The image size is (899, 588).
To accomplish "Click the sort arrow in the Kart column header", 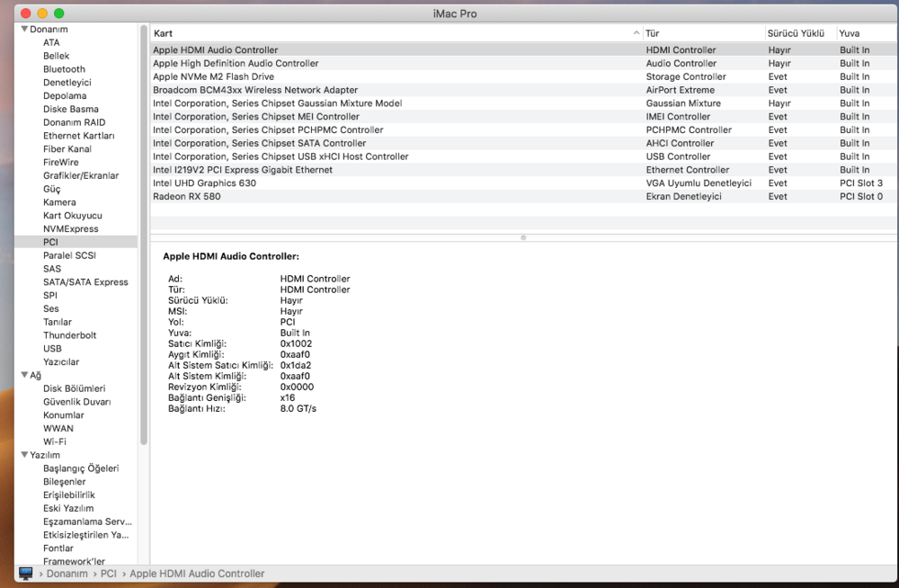I will tap(636, 33).
